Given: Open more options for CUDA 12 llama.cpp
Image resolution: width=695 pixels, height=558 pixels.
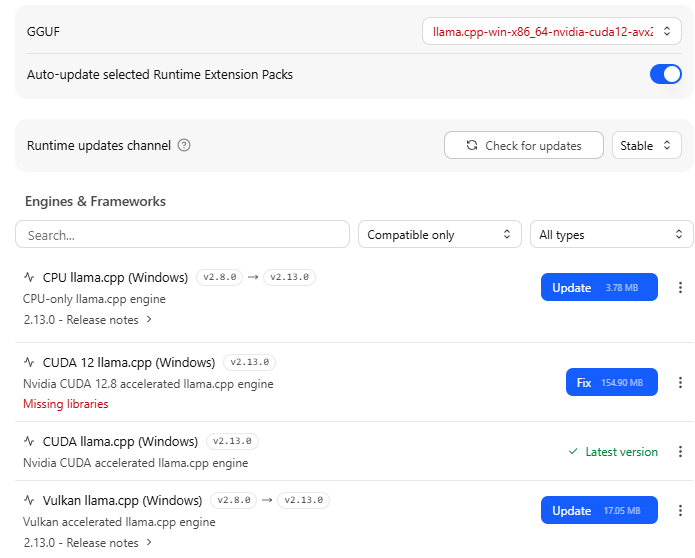Looking at the screenshot, I should point(680,382).
